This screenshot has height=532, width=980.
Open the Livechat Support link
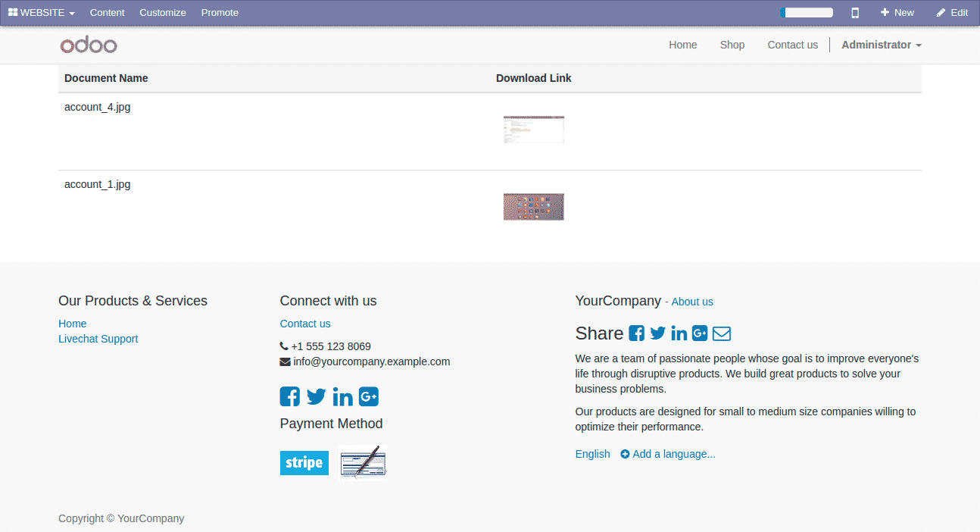tap(98, 339)
